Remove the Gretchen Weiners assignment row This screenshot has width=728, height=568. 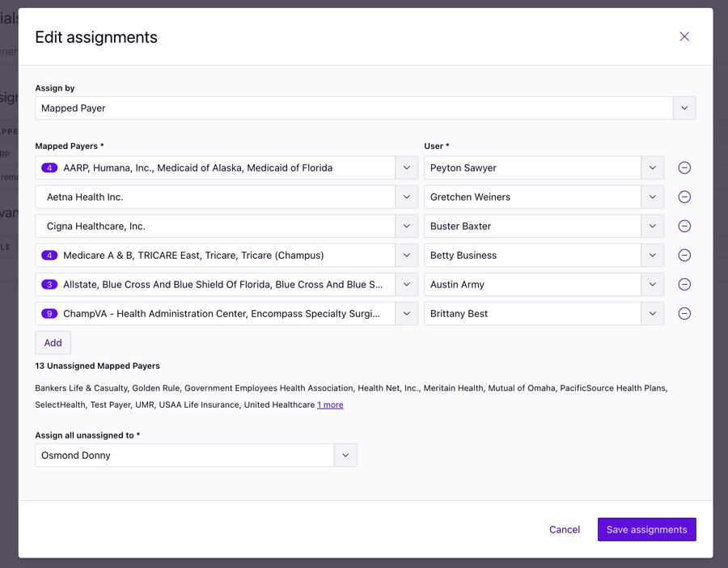pos(684,197)
